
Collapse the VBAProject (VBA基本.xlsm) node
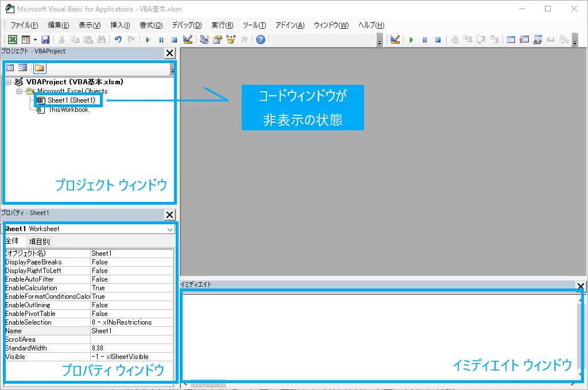point(8,82)
